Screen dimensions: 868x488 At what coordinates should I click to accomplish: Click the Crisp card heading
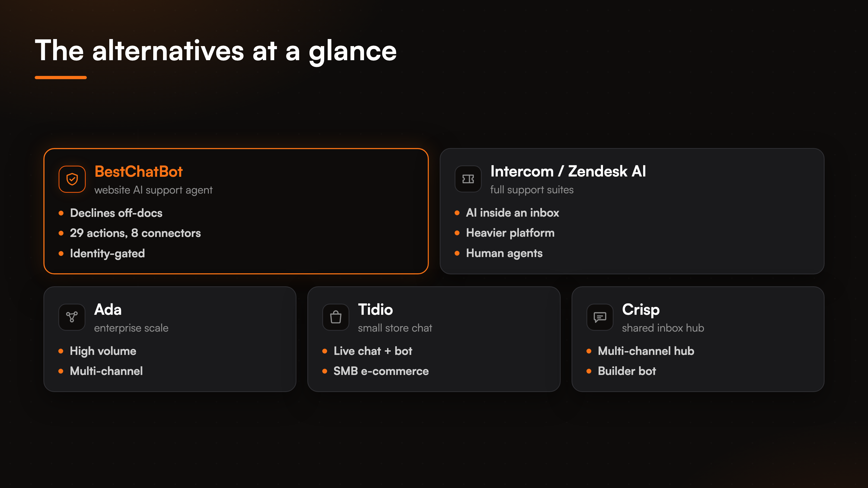(x=640, y=310)
